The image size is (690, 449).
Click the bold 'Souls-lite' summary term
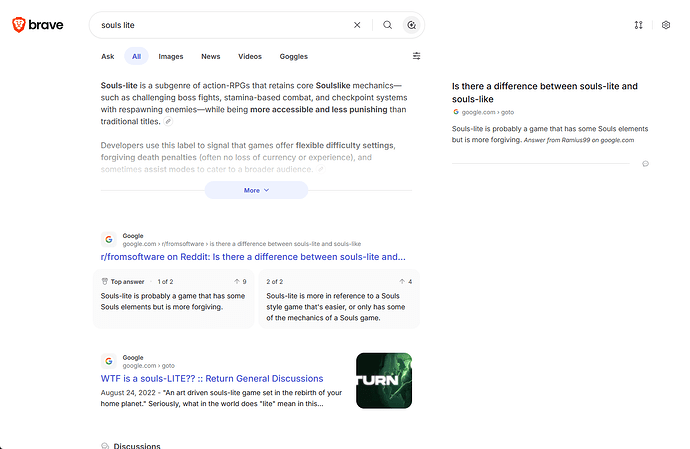pyautogui.click(x=119, y=85)
